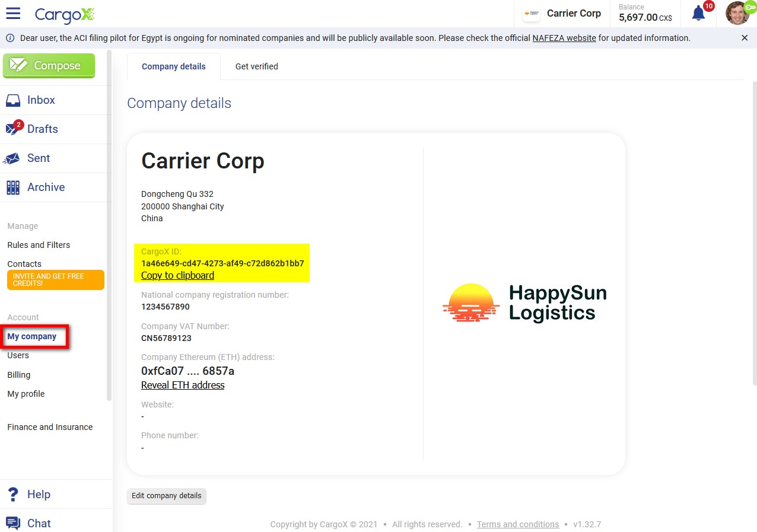This screenshot has height=532, width=757.
Task: Click the Sent envelope icon
Action: click(x=12, y=158)
